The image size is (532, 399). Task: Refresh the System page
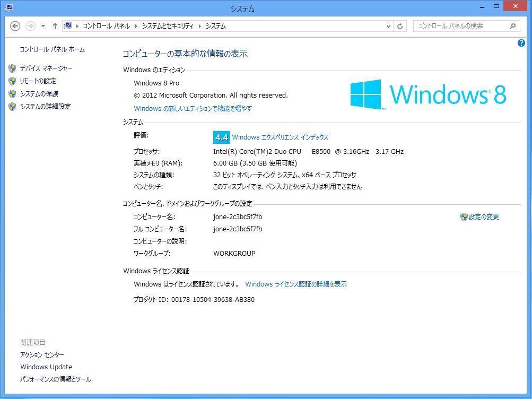click(x=400, y=26)
